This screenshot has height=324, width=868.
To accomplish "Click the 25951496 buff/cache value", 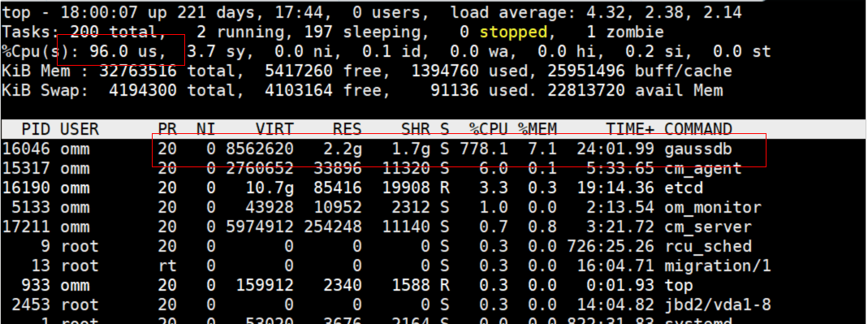I will [x=586, y=71].
